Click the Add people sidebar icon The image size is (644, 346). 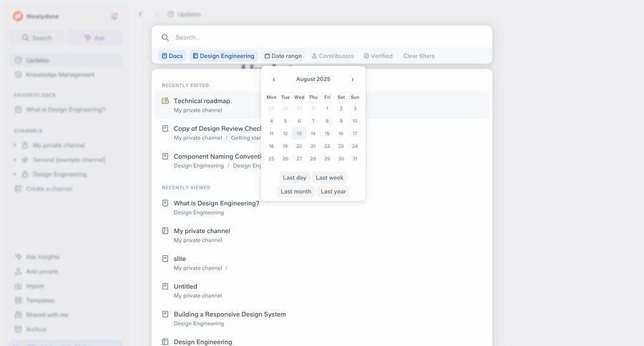coord(19,272)
